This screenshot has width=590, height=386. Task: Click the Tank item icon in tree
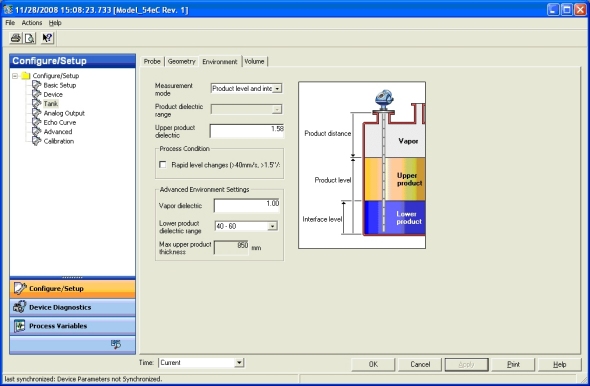36,103
